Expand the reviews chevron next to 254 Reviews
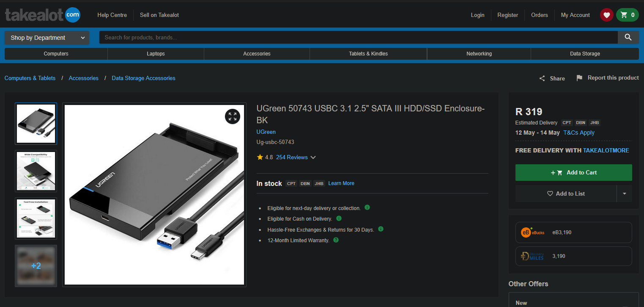 313,158
